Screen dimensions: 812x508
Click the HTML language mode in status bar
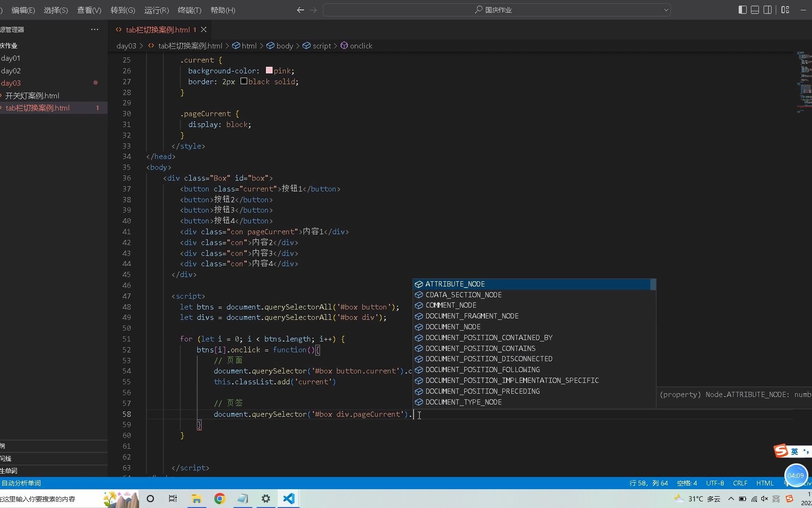[x=765, y=483]
